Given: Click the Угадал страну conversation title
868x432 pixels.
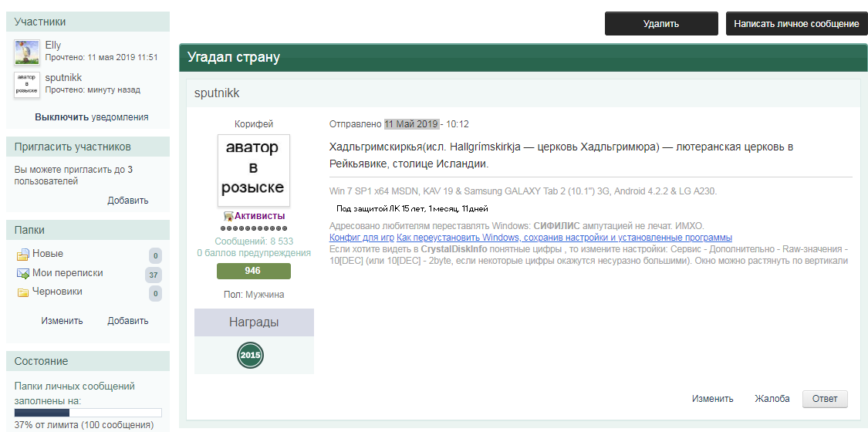Looking at the screenshot, I should [234, 57].
